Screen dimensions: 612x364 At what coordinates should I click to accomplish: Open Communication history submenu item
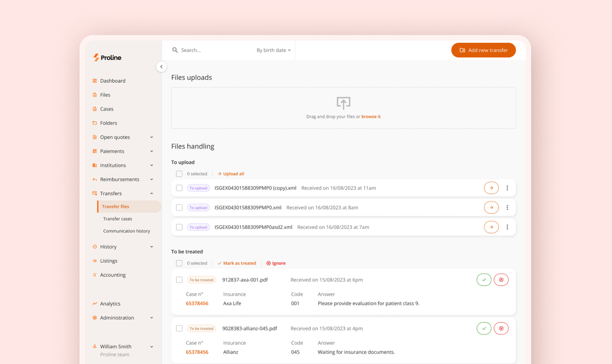click(x=126, y=231)
